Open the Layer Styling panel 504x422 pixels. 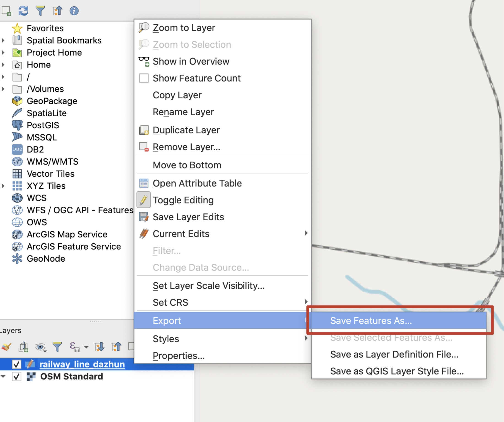click(6, 347)
